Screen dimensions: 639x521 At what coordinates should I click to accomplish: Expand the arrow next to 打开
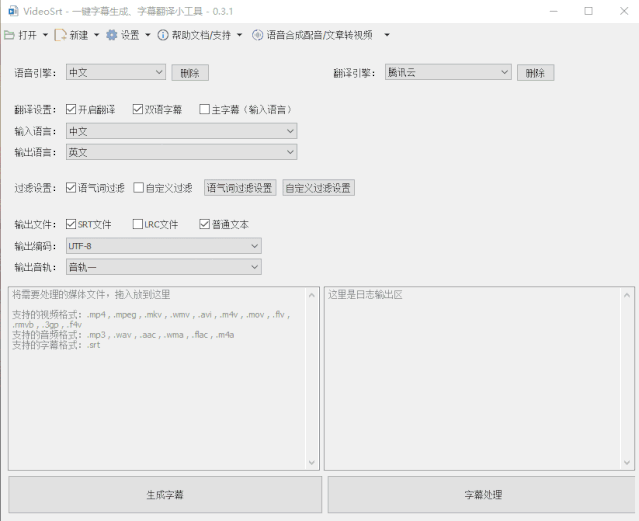[x=45, y=35]
